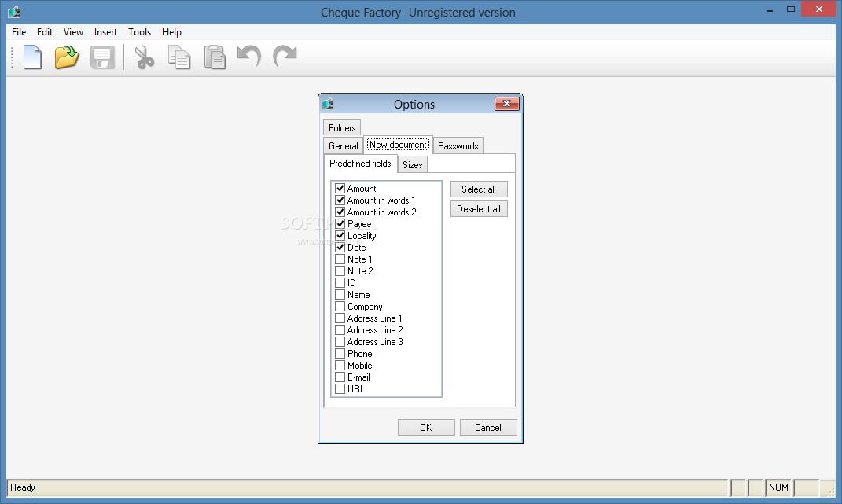The height and width of the screenshot is (504, 842).
Task: Uncheck the Locality checkbox
Action: [340, 236]
